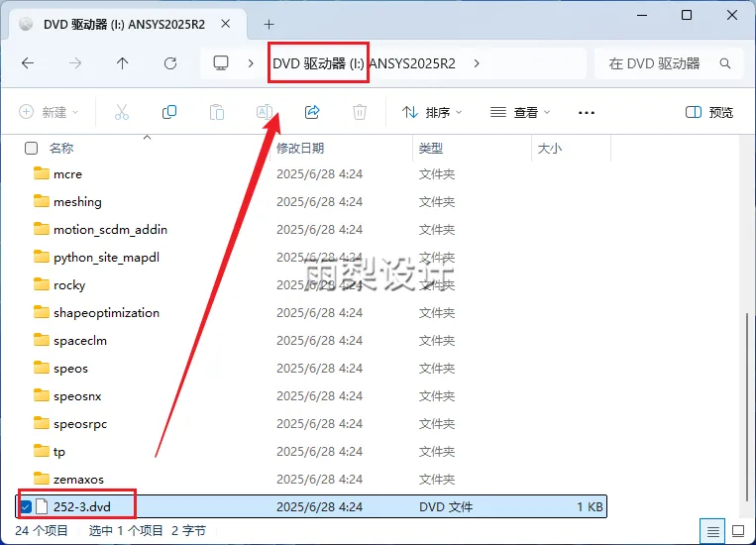Go back with the left arrow
The image size is (756, 545).
pos(28,63)
